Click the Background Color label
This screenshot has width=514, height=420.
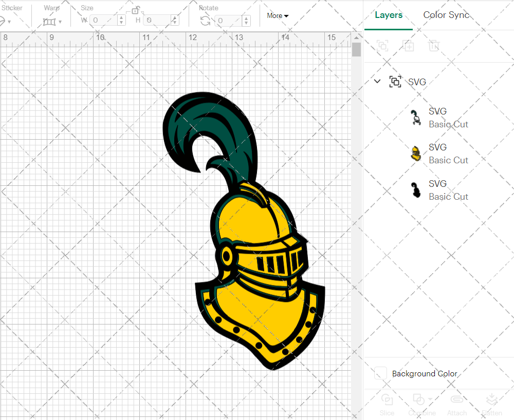(x=425, y=373)
